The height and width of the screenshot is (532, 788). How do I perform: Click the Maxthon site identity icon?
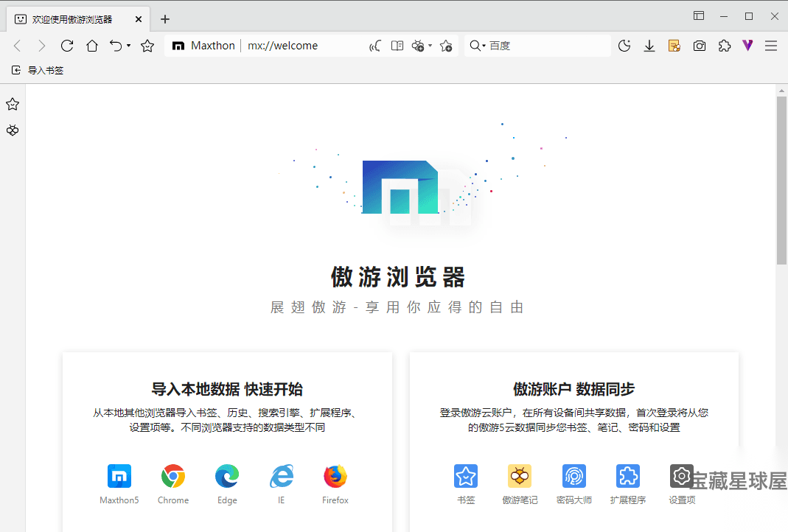click(x=178, y=46)
